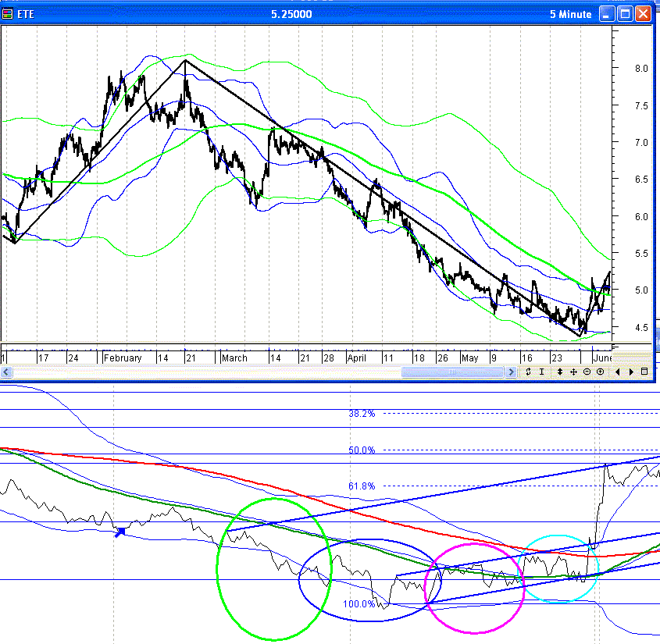Click the 8.0 price axis label
660x644 pixels.
coord(641,69)
